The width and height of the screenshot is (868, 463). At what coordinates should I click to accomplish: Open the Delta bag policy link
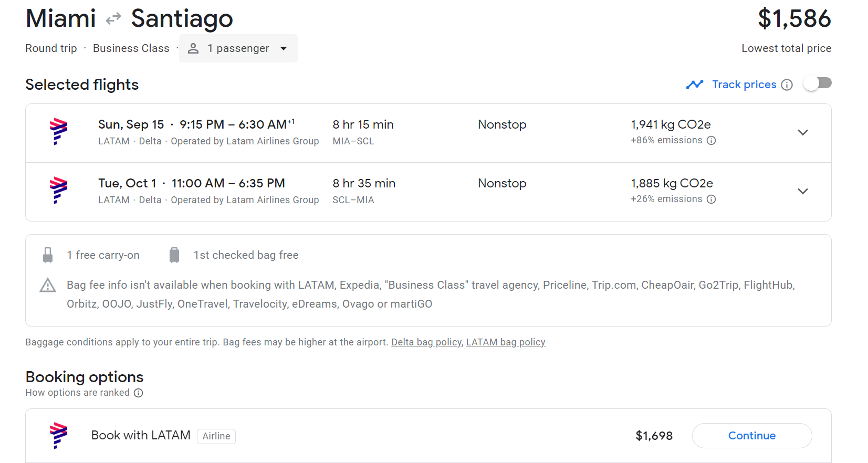pos(426,342)
